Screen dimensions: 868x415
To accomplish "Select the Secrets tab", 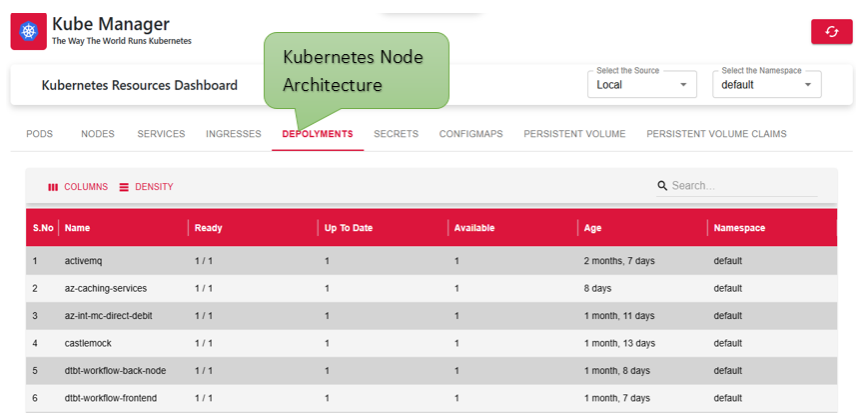I will (x=396, y=134).
